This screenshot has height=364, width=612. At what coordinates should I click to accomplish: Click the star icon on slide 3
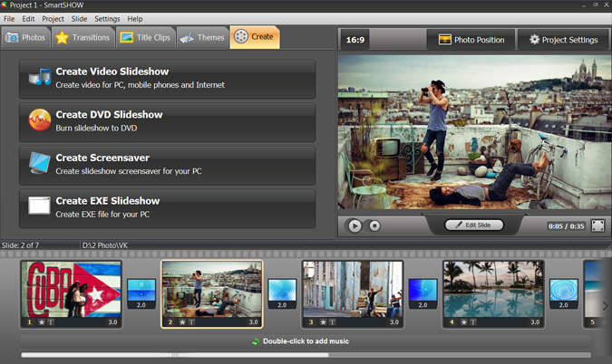point(323,322)
